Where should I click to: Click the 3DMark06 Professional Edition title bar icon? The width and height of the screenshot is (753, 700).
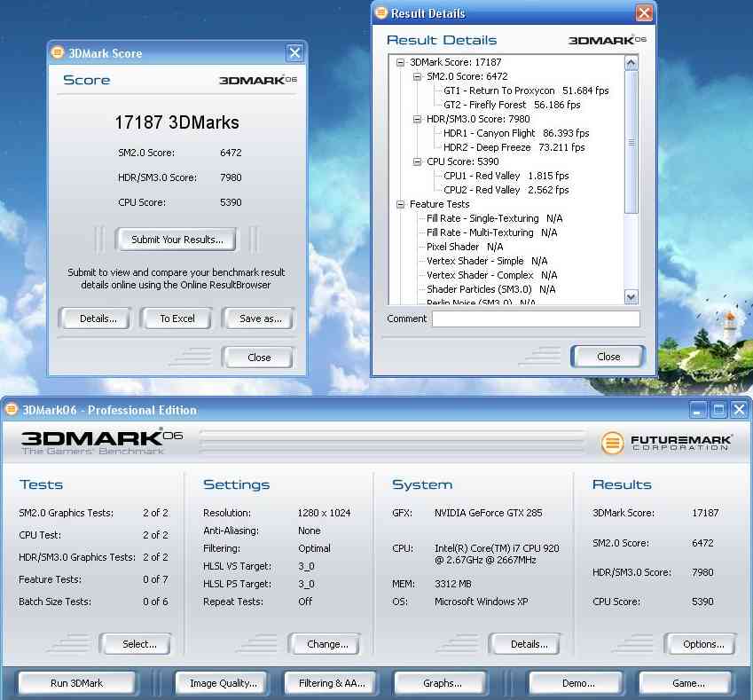pos(12,410)
